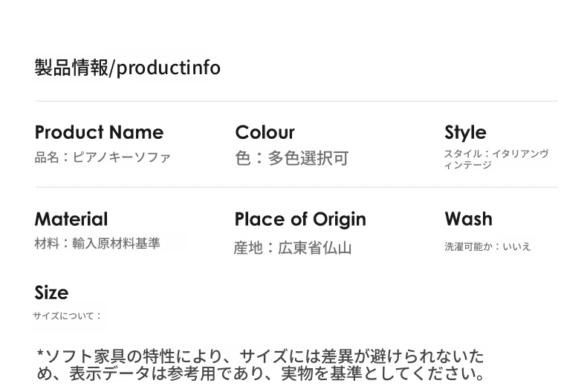
Task: Click the disclaimer line ending 基準としてください
Action: click(261, 373)
